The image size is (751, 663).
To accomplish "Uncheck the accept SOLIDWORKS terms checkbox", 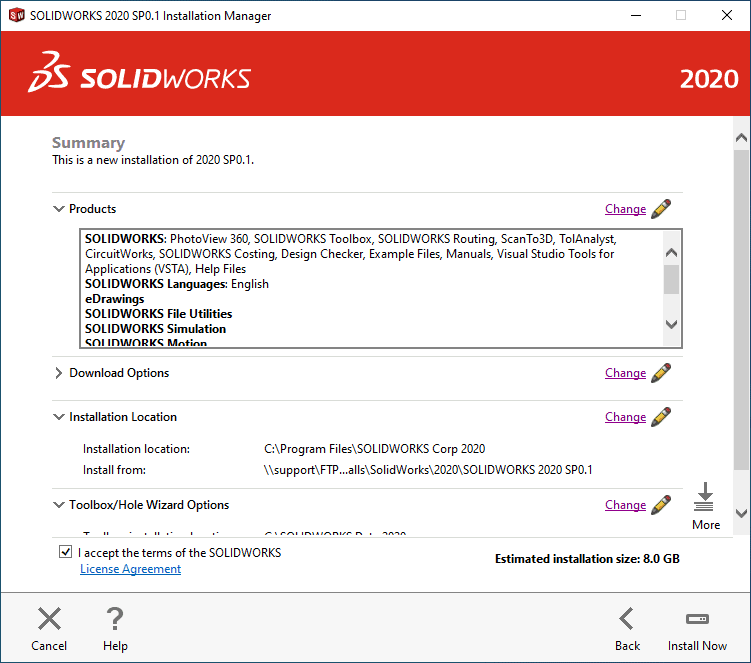I will coord(66,552).
